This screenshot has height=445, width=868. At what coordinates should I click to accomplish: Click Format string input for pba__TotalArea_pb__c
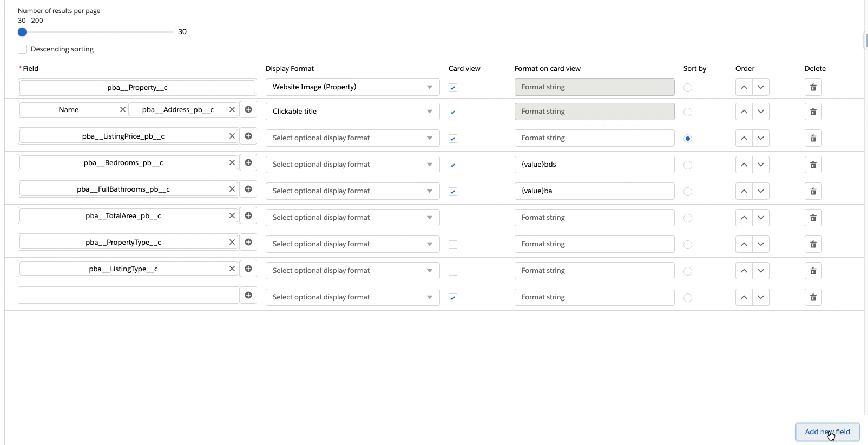pos(595,218)
